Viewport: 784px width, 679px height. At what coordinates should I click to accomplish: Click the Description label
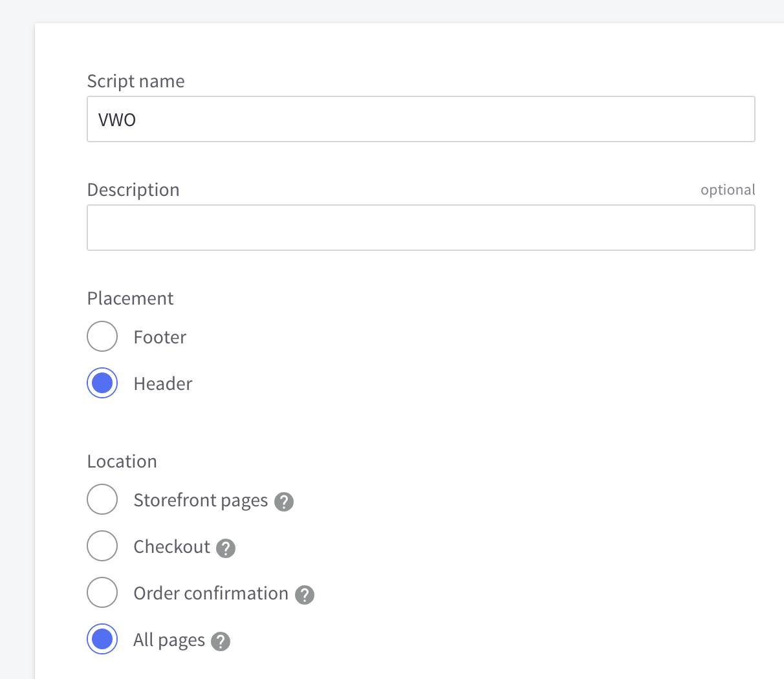[x=133, y=190]
